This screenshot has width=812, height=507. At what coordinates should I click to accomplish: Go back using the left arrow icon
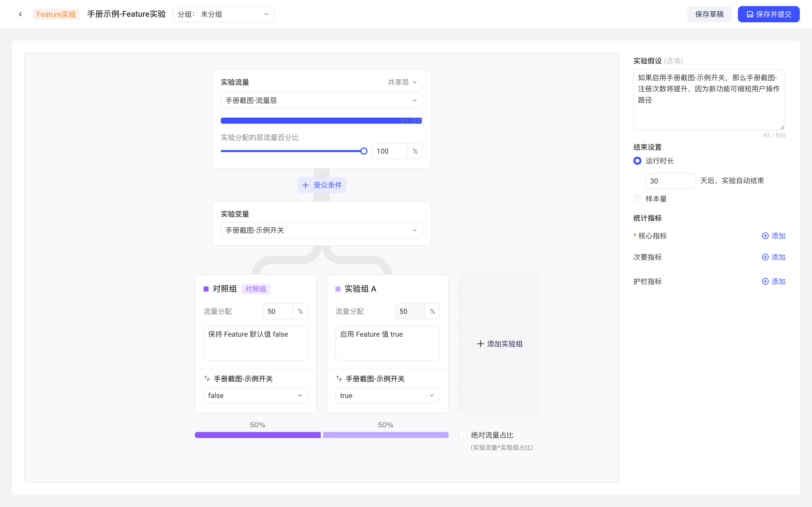coord(21,14)
